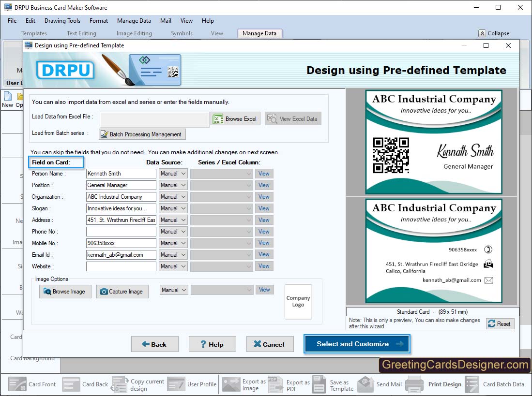532x396 pixels.
Task: Click the Company Logo placeholder box
Action: click(298, 302)
